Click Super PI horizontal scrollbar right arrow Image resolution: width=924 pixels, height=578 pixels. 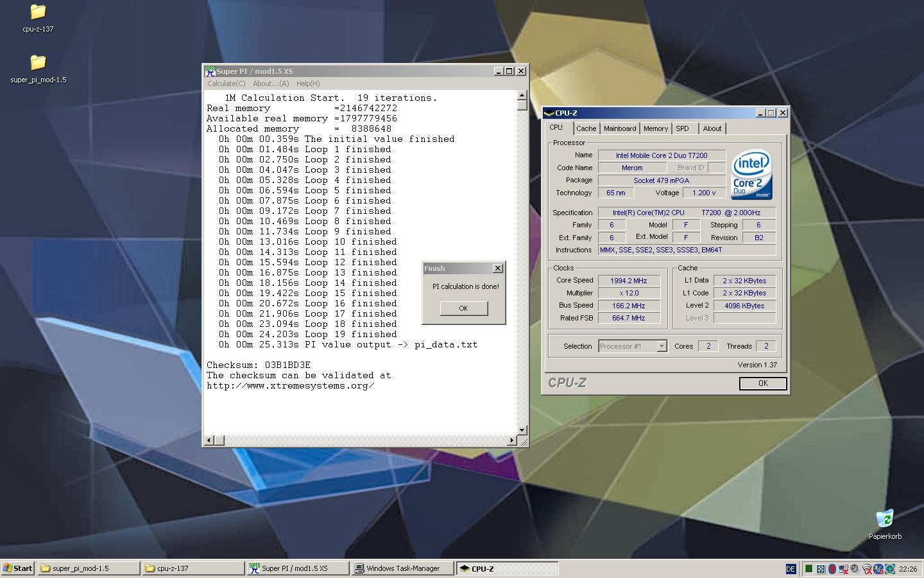coord(512,441)
